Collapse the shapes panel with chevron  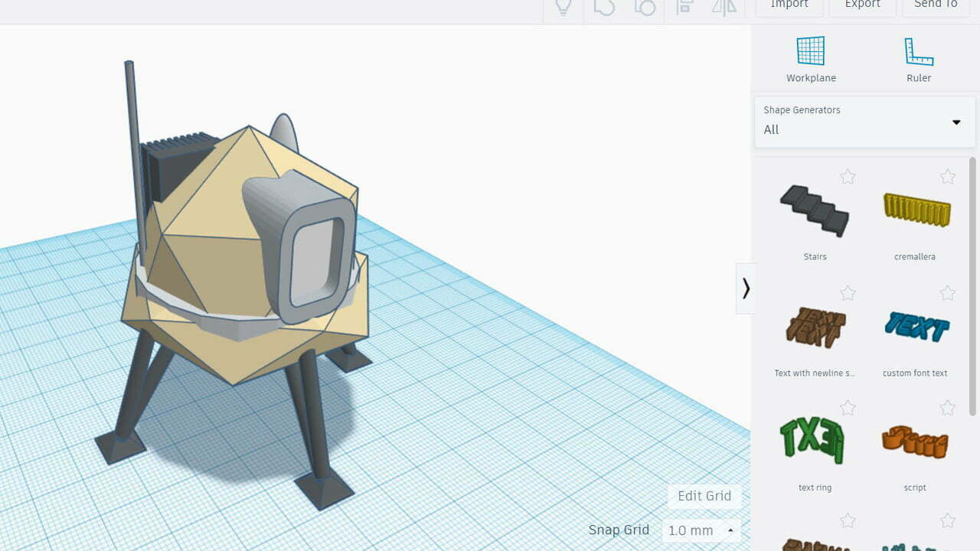coord(746,289)
